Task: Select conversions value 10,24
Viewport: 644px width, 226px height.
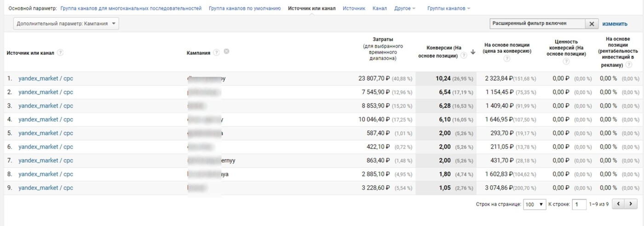Action: tap(443, 79)
